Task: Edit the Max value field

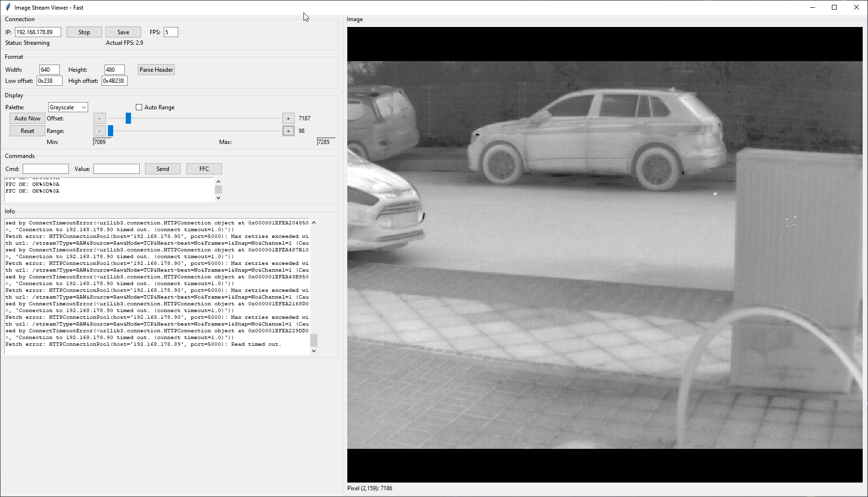Action: pyautogui.click(x=326, y=142)
